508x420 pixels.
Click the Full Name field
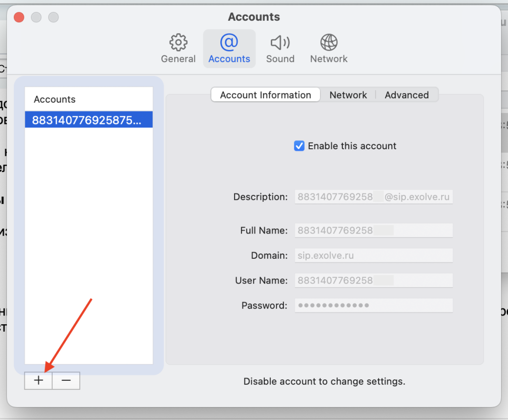(374, 230)
